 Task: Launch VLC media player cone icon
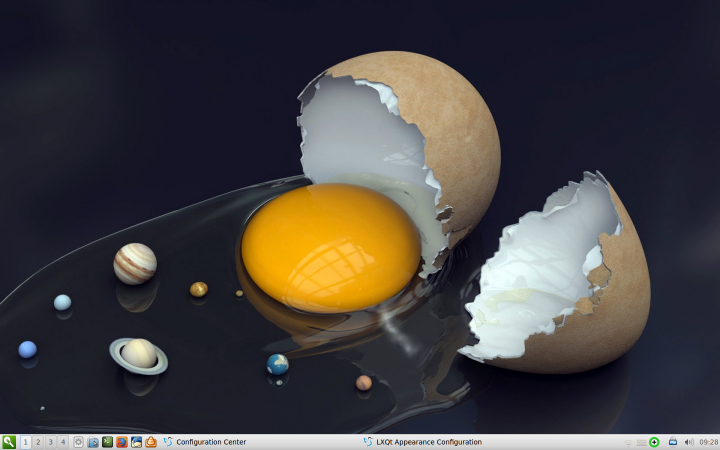(x=151, y=442)
